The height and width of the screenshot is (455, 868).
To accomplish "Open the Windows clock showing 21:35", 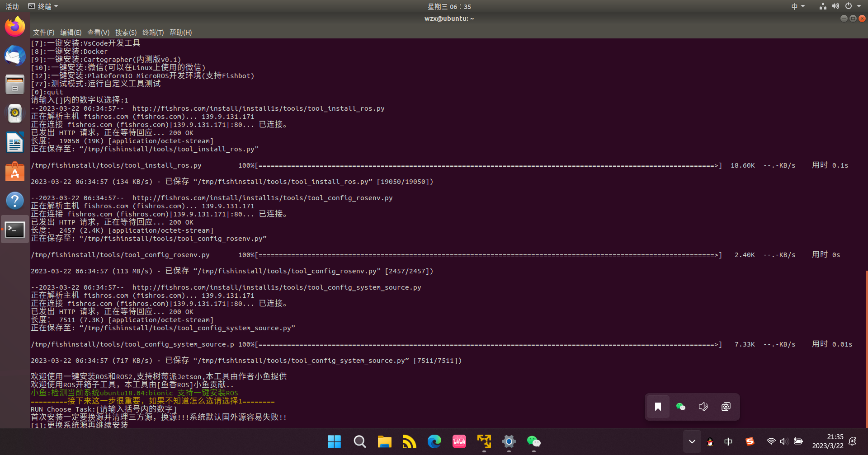I will tap(828, 441).
